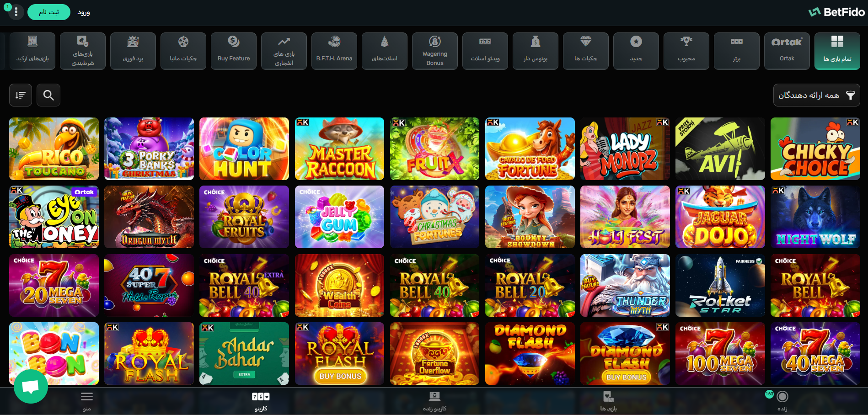The width and height of the screenshot is (868, 415).
Task: Open the game search magnifier icon
Action: [48, 95]
